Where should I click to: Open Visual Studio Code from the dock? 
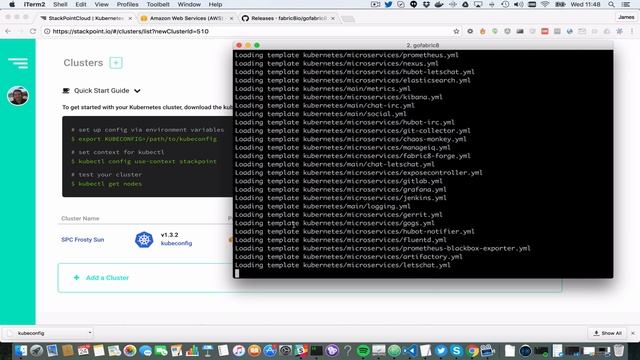[x=410, y=350]
